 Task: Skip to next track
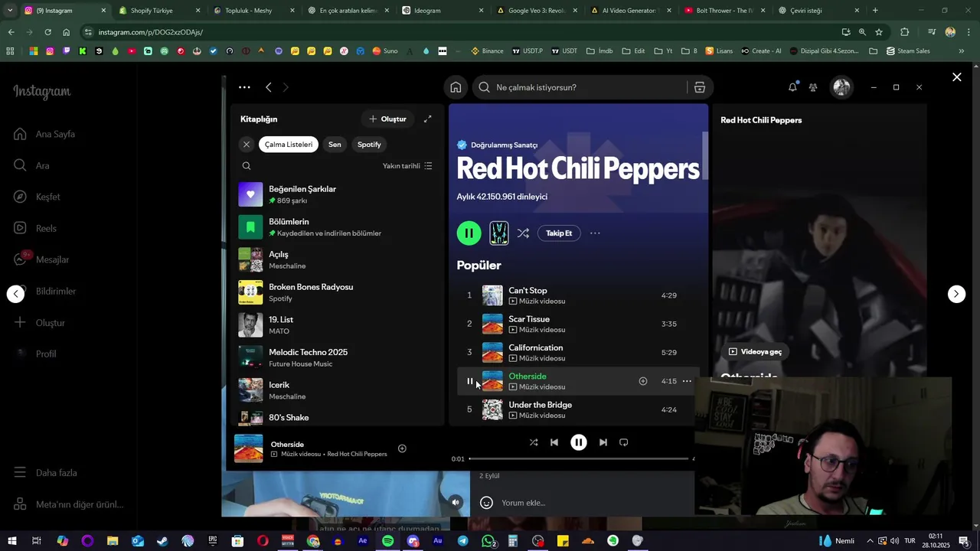(603, 442)
